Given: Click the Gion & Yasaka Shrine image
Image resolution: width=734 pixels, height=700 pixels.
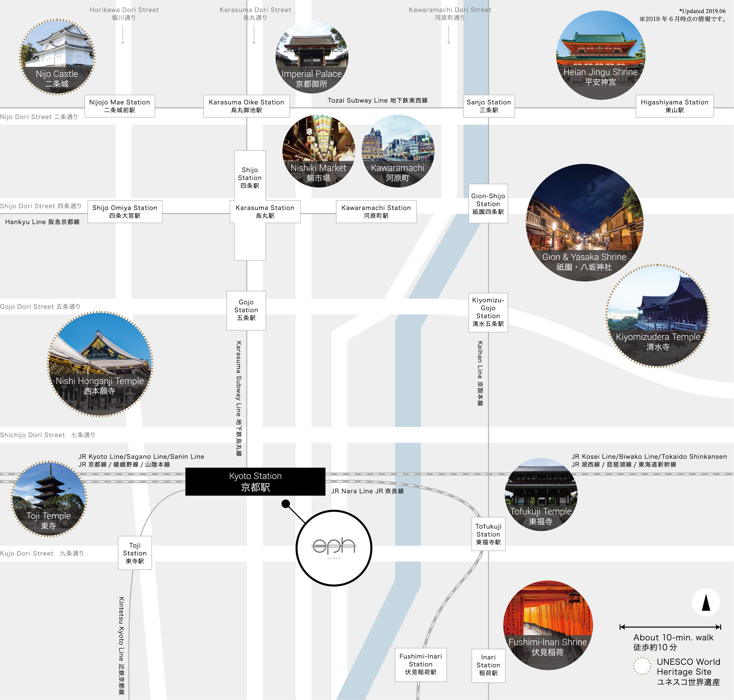Looking at the screenshot, I should pos(584,222).
